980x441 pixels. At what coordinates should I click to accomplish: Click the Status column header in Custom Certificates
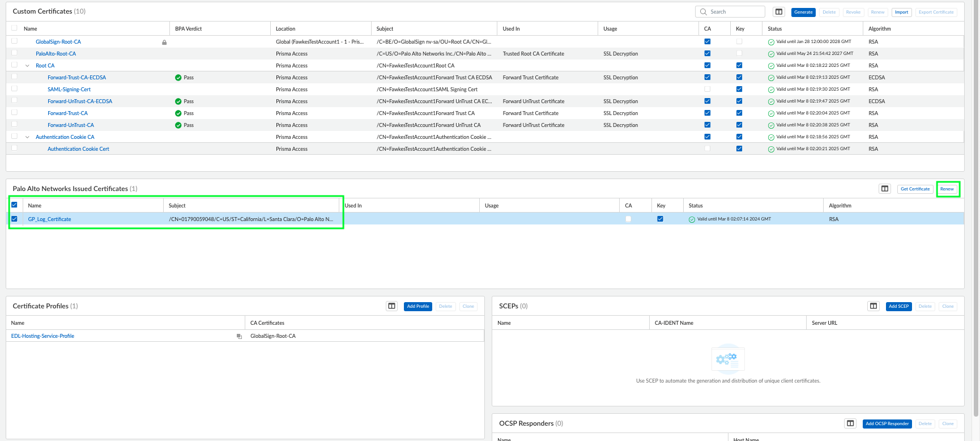(774, 29)
